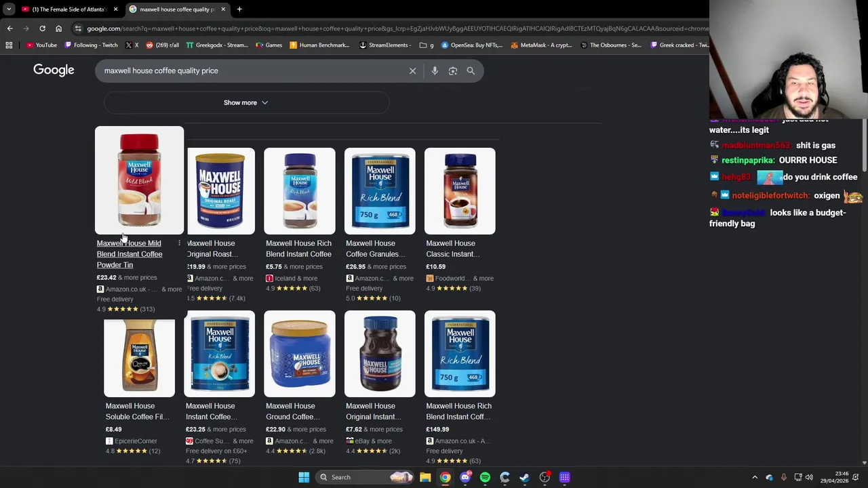This screenshot has height=488, width=868.
Task: Open Spotify from the taskbar
Action: pyautogui.click(x=485, y=477)
